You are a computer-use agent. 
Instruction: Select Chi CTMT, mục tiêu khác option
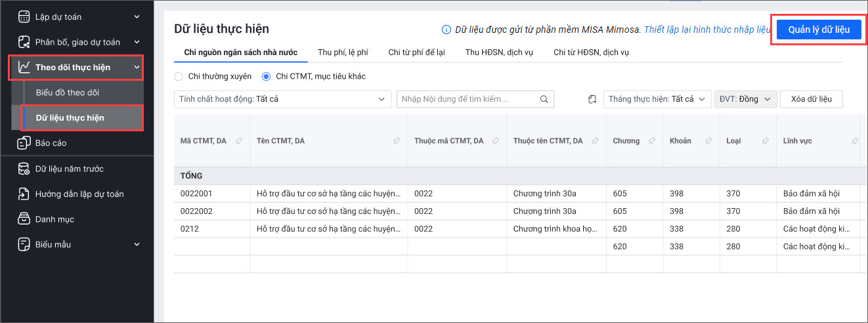[266, 77]
